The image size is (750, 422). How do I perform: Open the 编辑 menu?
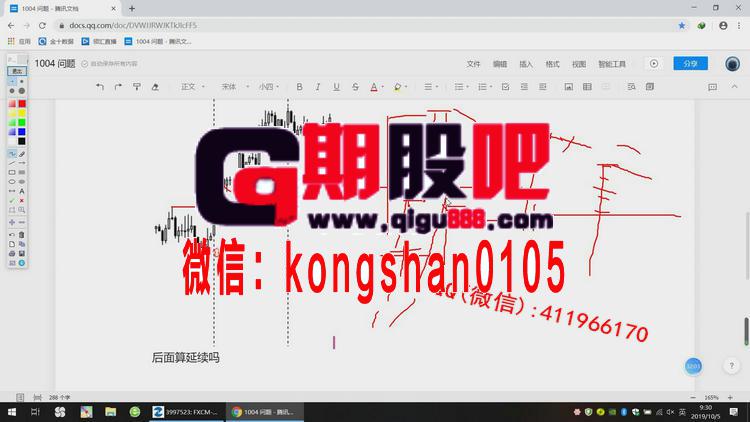500,64
